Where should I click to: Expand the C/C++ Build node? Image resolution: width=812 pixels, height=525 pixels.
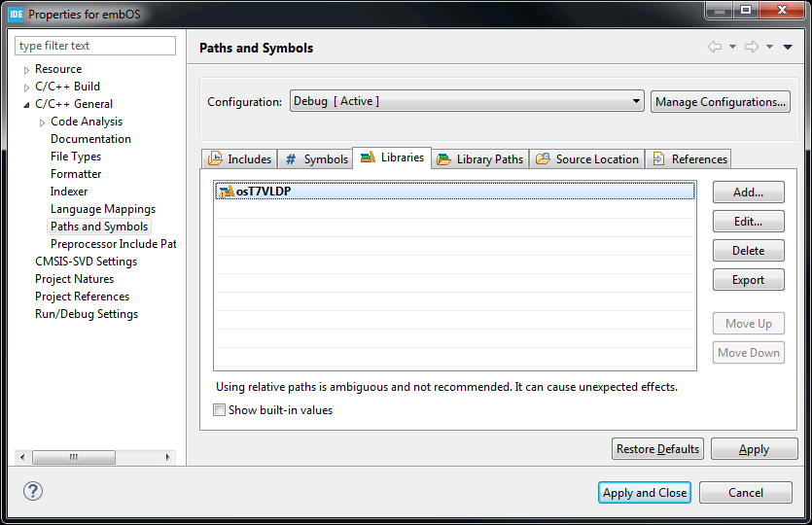[x=27, y=87]
